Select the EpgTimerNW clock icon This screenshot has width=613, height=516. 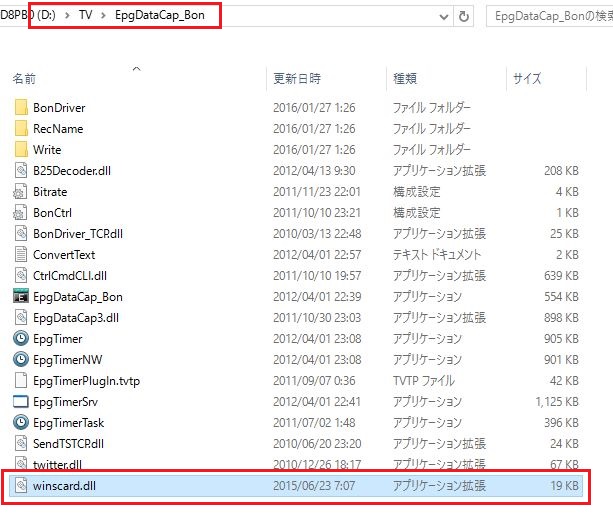click(21, 360)
